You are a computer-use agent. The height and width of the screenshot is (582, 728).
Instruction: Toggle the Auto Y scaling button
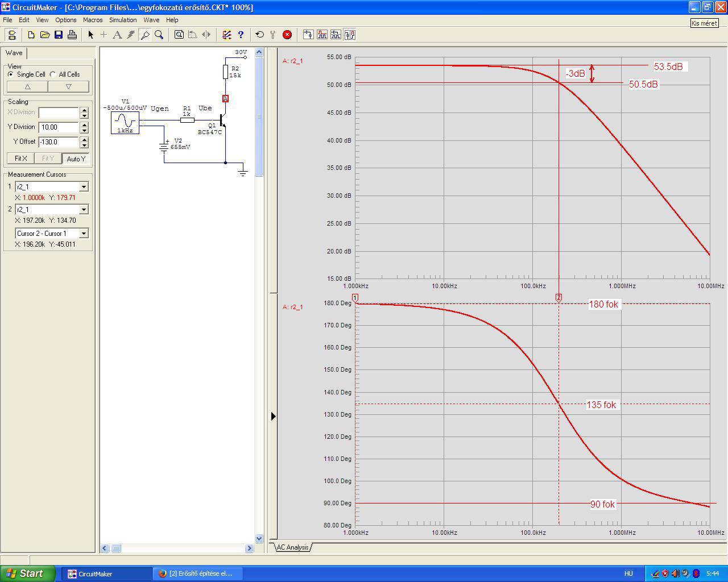(76, 159)
